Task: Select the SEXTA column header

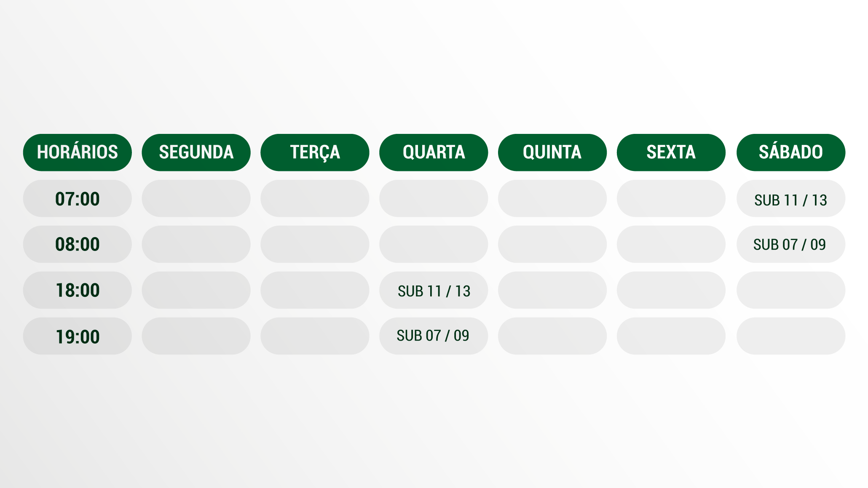Action: pos(671,152)
